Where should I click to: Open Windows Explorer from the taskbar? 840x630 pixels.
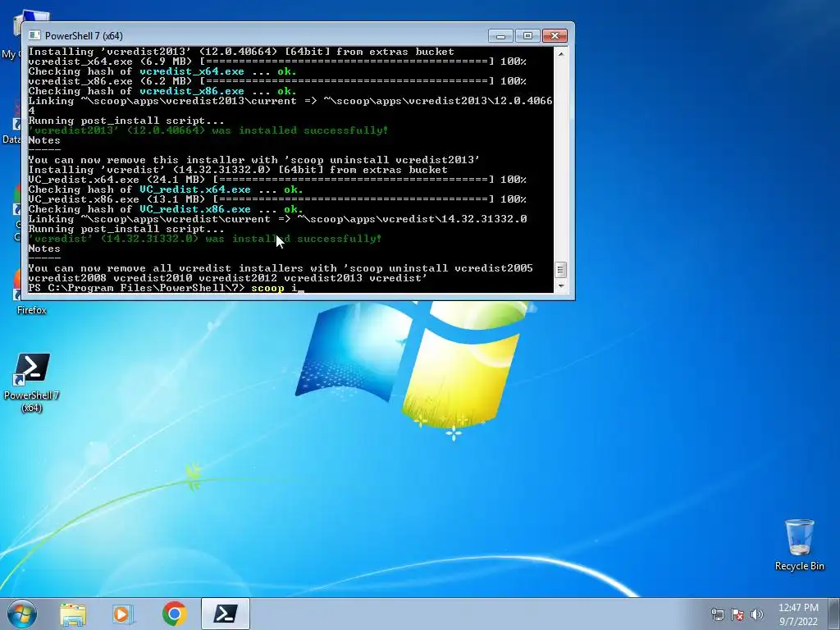point(73,614)
